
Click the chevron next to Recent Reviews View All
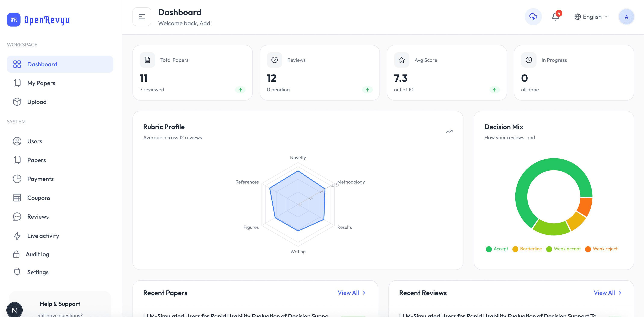click(x=620, y=293)
